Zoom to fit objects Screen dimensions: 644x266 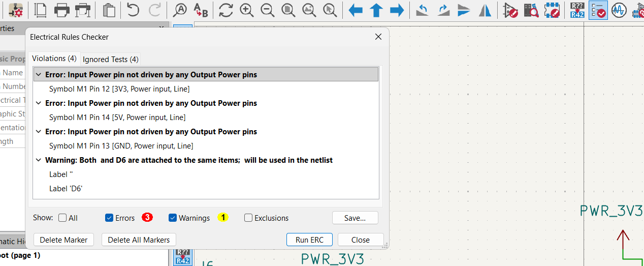[309, 10]
